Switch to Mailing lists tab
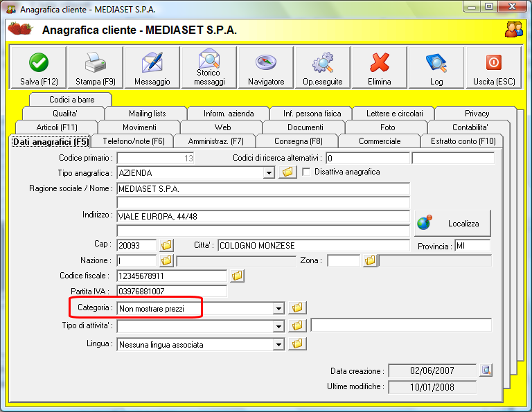Screen dimensions: 532x412 (147, 114)
